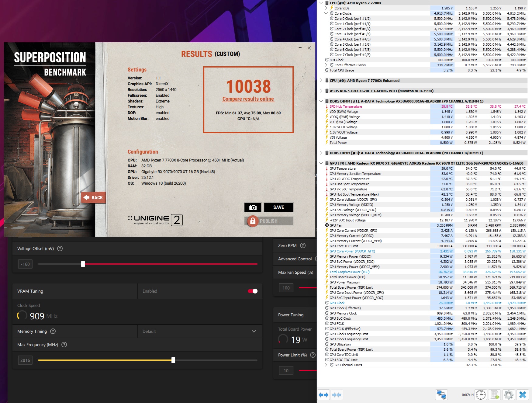This screenshot has height=403, width=532.
Task: Open the Max Frequency help icon
Action: [x=64, y=345]
